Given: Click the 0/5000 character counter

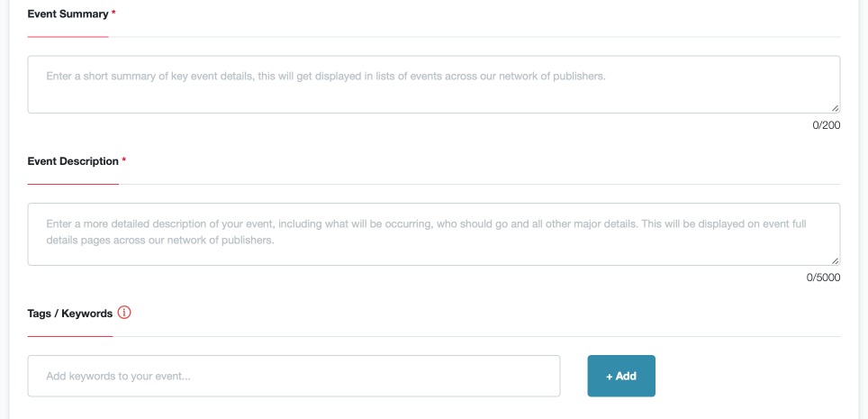Looking at the screenshot, I should (x=823, y=278).
